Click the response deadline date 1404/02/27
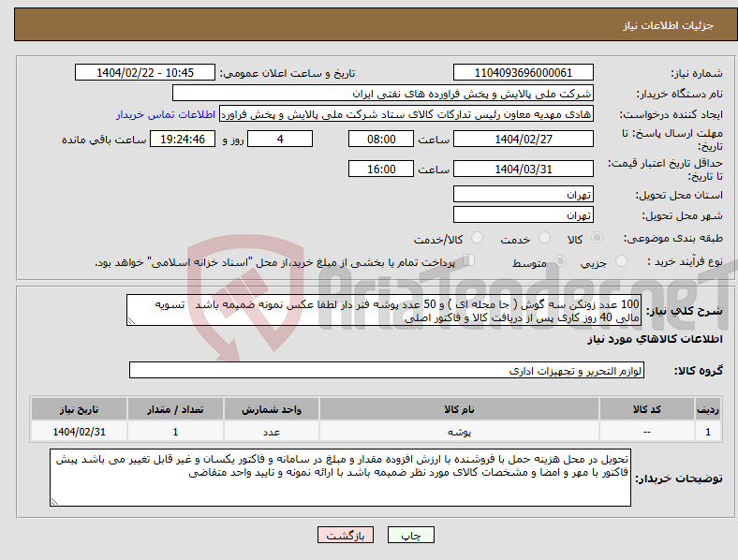This screenshot has height=560, width=738. click(x=523, y=139)
